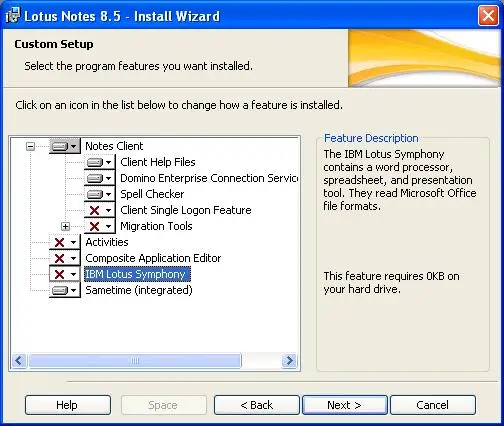504x426 pixels.
Task: Click the Back button
Action: [257, 405]
